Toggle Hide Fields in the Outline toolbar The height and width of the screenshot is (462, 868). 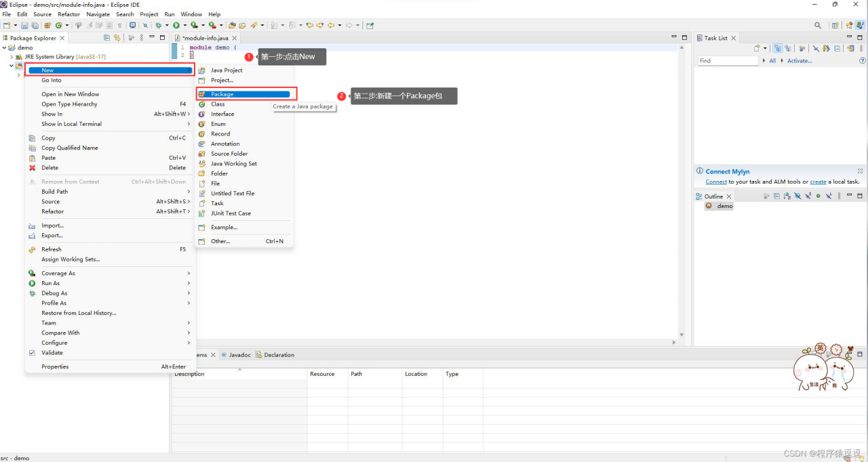[797, 196]
